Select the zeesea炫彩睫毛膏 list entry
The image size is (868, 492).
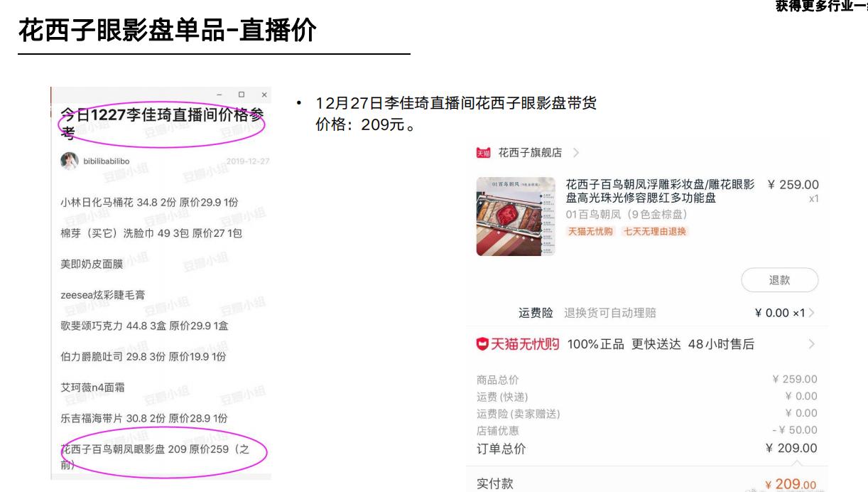click(103, 295)
